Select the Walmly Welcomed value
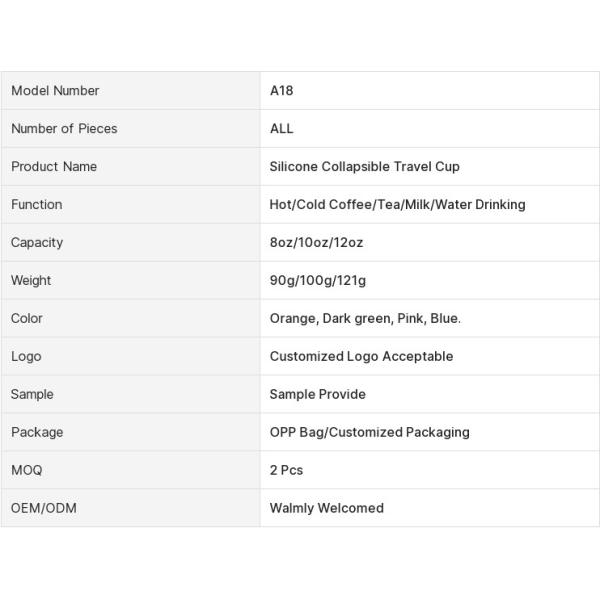600x600 pixels. (327, 509)
